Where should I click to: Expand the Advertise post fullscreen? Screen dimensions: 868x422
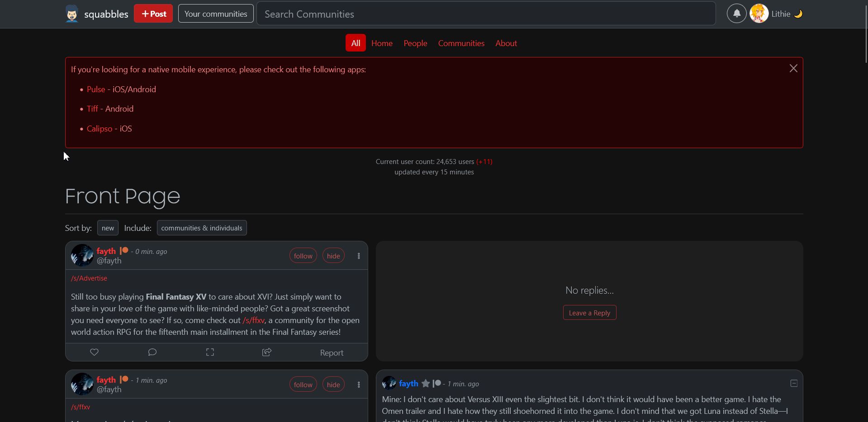[210, 352]
